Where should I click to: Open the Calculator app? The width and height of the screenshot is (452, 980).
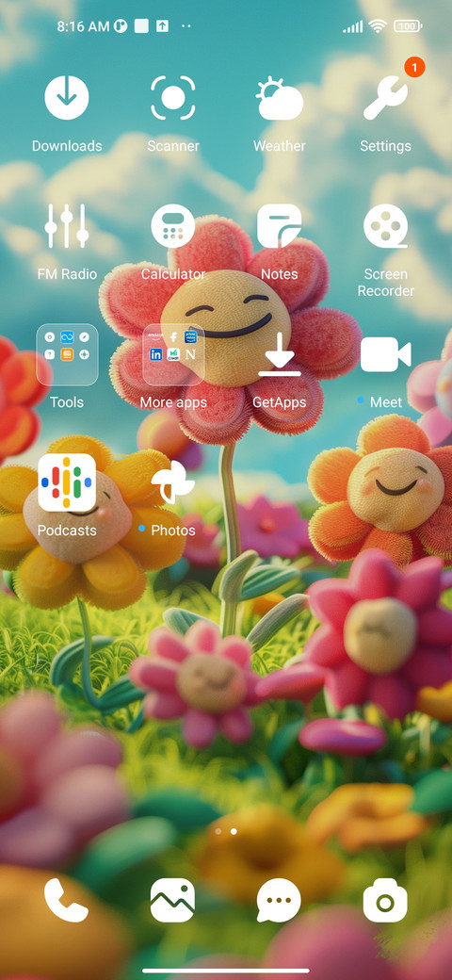[173, 225]
